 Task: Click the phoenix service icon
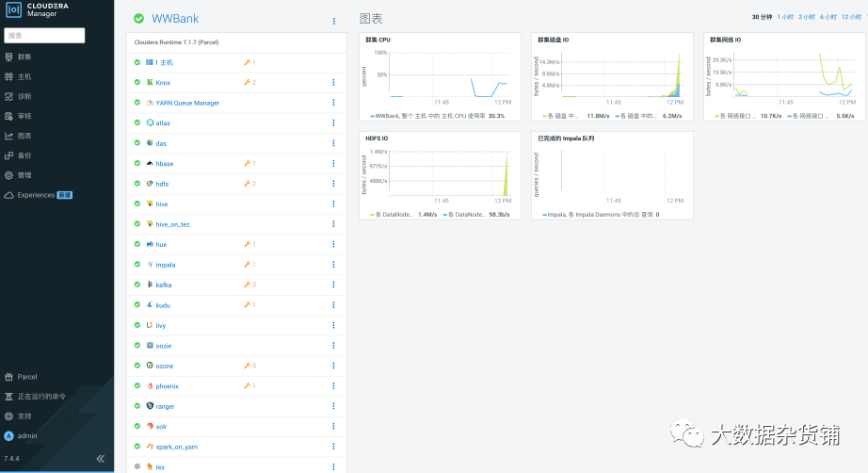tap(150, 385)
